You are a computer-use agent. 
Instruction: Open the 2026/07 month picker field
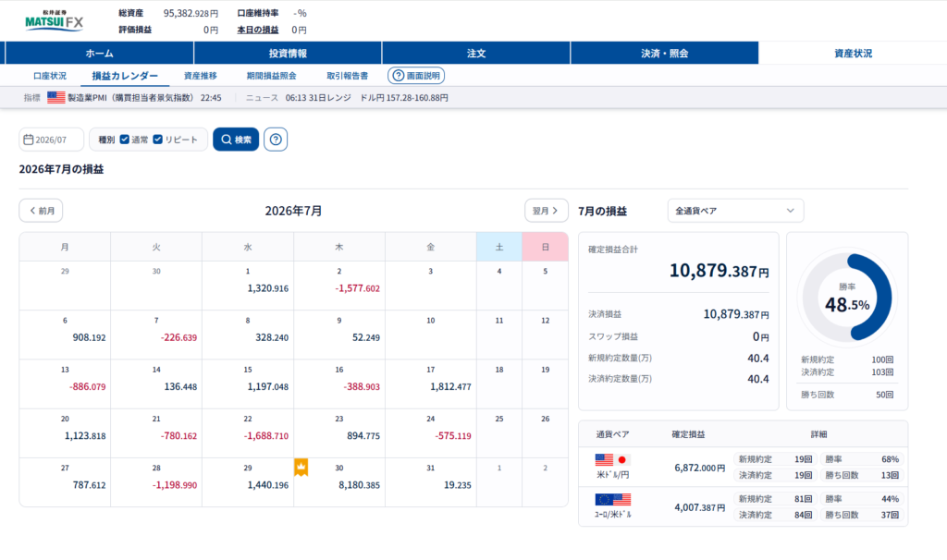point(52,140)
